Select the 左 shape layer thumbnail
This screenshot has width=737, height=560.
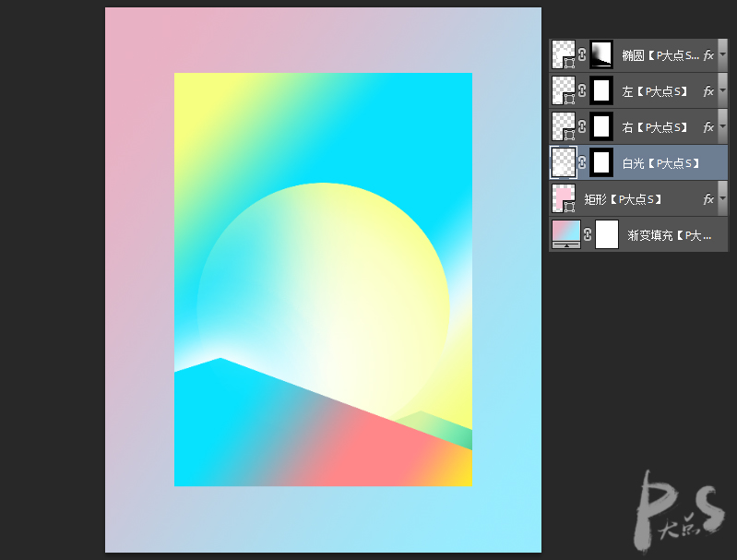tap(564, 90)
